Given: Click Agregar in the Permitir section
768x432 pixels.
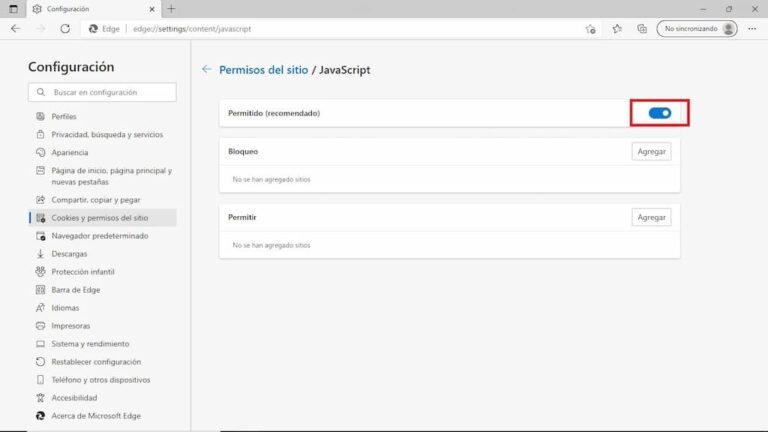Looking at the screenshot, I should (x=651, y=217).
